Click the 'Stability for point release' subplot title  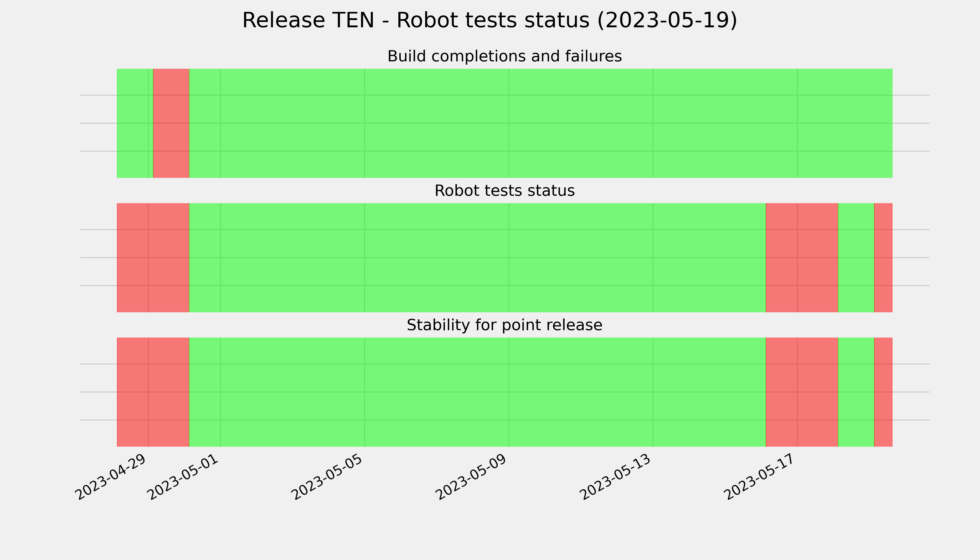click(x=505, y=325)
